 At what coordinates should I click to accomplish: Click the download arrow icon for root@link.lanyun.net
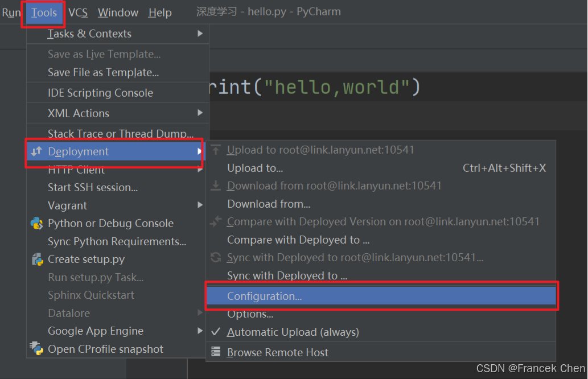click(x=216, y=186)
